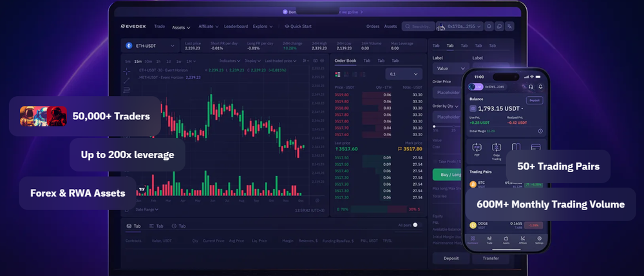Open the Assets link next to Orders
Image resolution: width=644 pixels, height=276 pixels.
391,26
